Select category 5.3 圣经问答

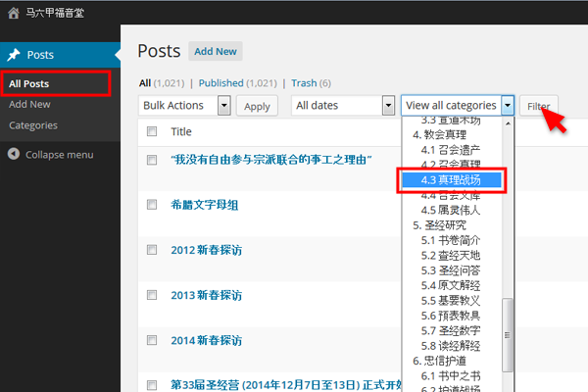coord(451,270)
